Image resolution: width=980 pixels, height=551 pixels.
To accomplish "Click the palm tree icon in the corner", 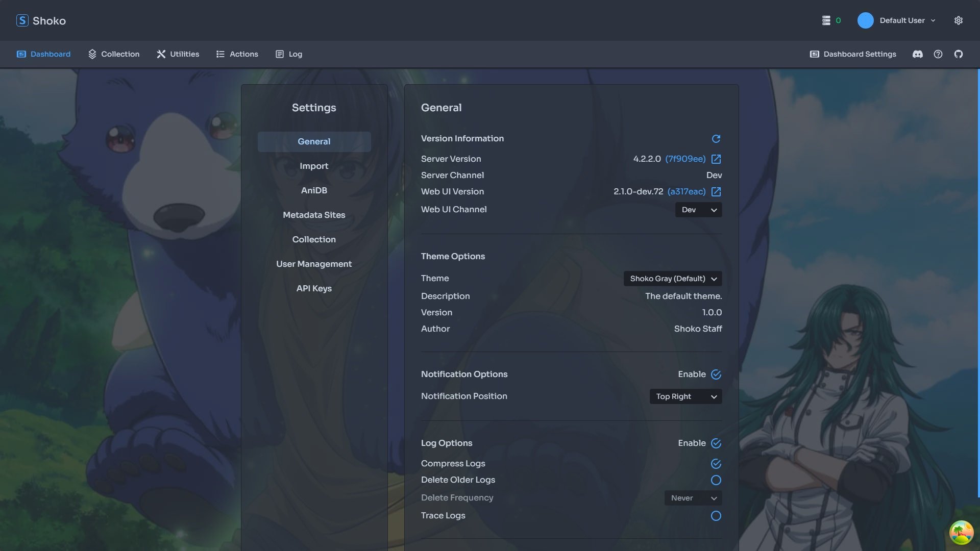I will pyautogui.click(x=961, y=533).
